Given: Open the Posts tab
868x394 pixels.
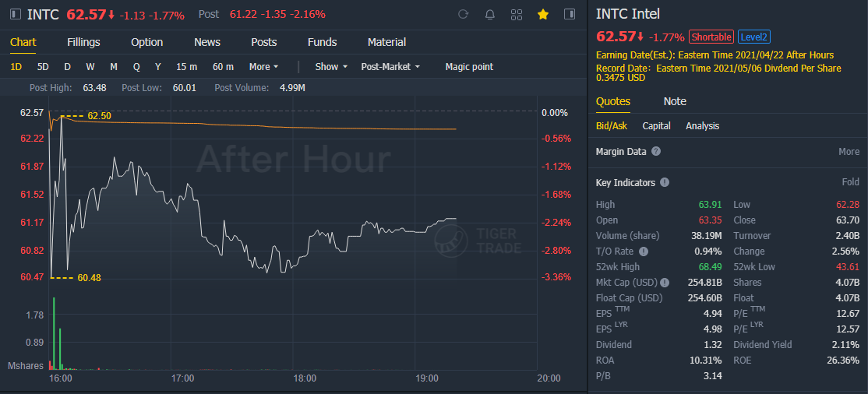Looking at the screenshot, I should pyautogui.click(x=264, y=42).
